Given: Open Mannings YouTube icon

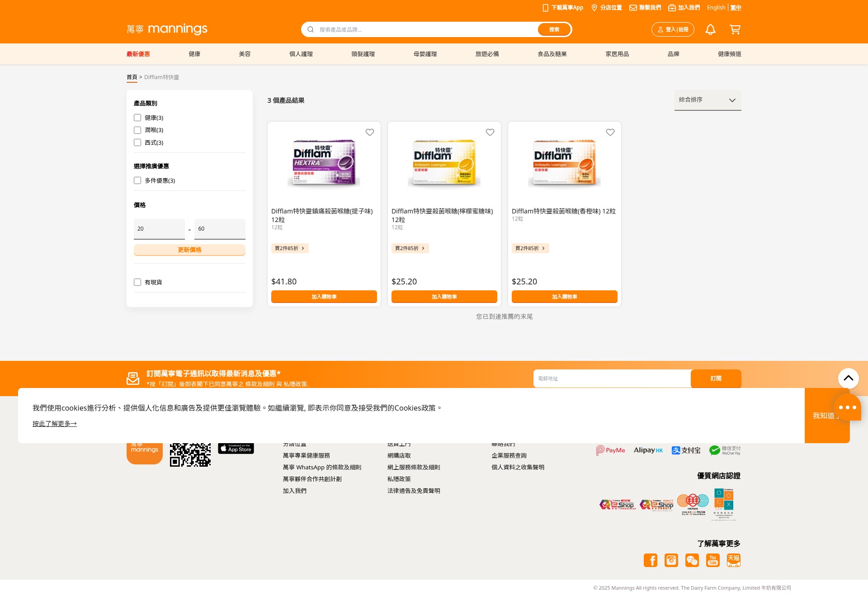Looking at the screenshot, I should [x=713, y=560].
